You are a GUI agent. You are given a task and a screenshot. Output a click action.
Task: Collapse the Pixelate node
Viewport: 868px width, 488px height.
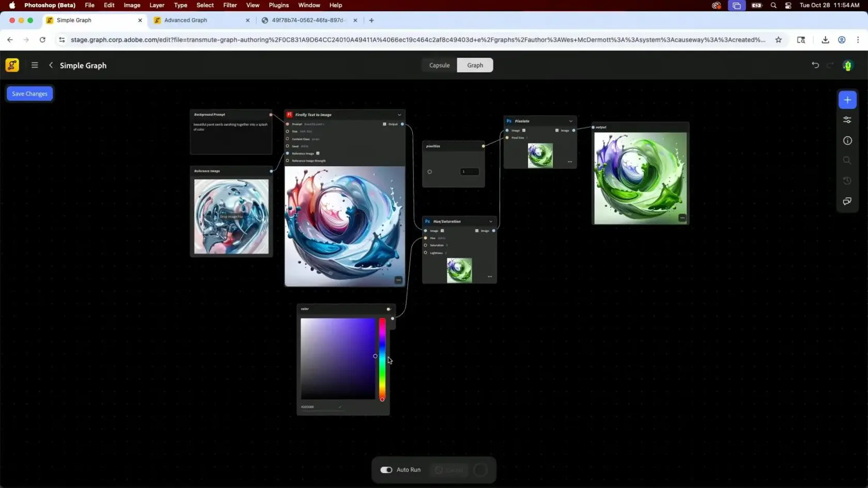tap(570, 121)
